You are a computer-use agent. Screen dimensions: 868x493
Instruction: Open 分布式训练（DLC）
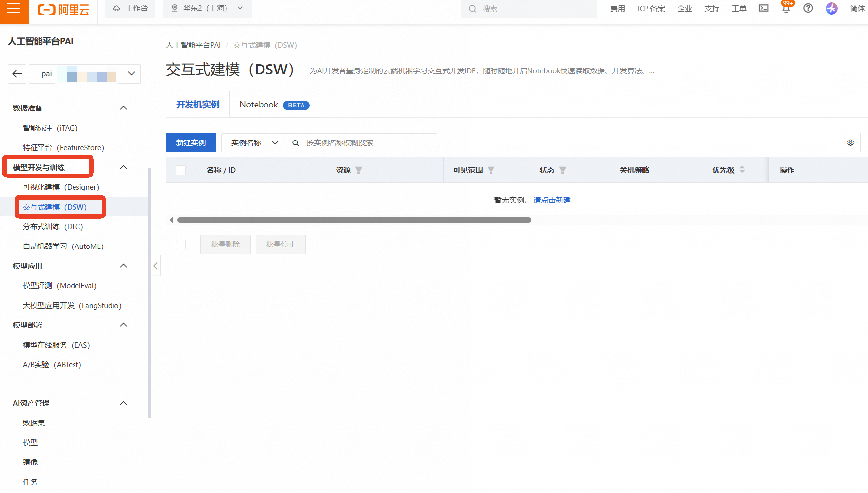coord(53,227)
